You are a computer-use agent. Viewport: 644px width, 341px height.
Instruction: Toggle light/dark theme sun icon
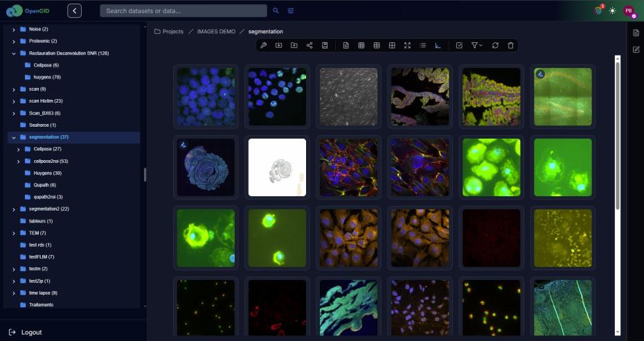click(612, 11)
